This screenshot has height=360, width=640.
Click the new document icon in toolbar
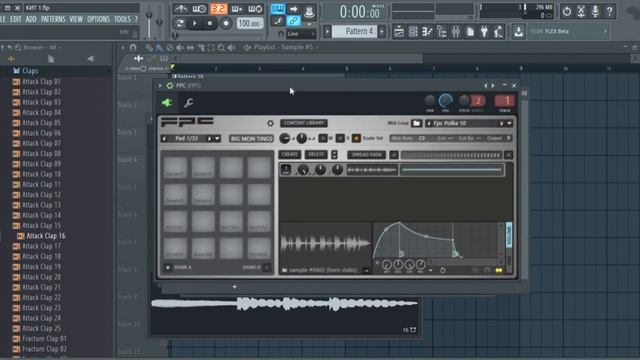(x=470, y=31)
